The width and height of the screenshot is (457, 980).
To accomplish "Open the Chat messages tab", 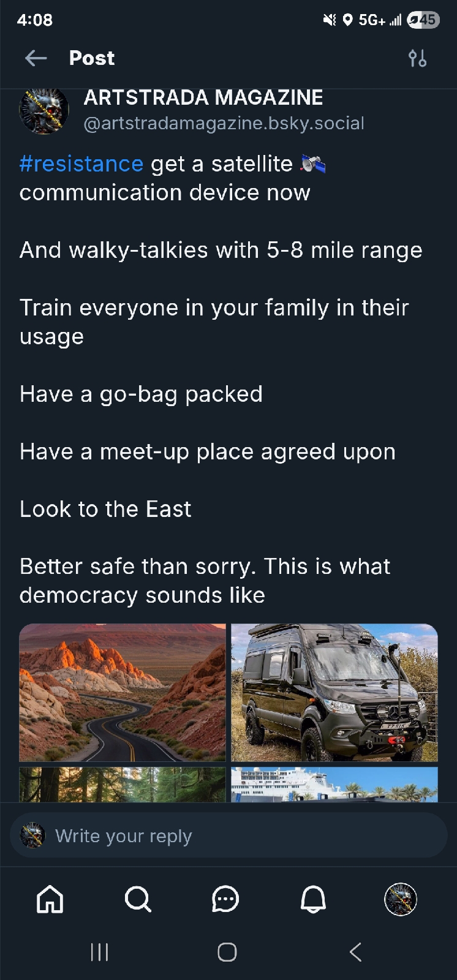I will [x=225, y=899].
